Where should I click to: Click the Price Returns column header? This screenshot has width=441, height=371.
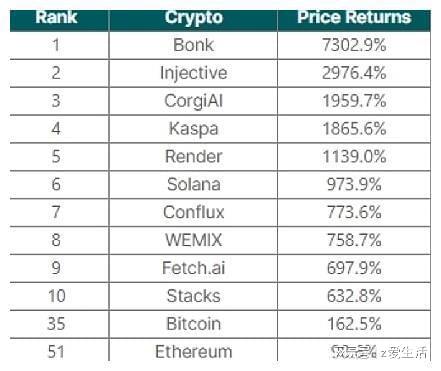[354, 17]
